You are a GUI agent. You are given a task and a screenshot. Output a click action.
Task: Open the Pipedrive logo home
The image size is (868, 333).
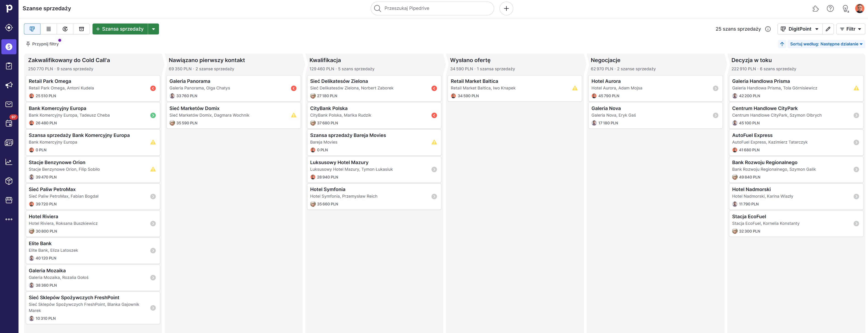coord(9,8)
